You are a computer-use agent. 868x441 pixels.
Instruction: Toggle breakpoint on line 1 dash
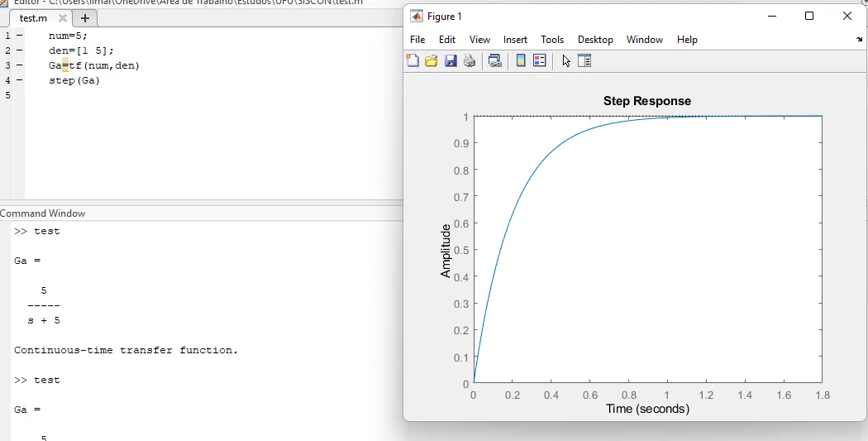(x=19, y=36)
